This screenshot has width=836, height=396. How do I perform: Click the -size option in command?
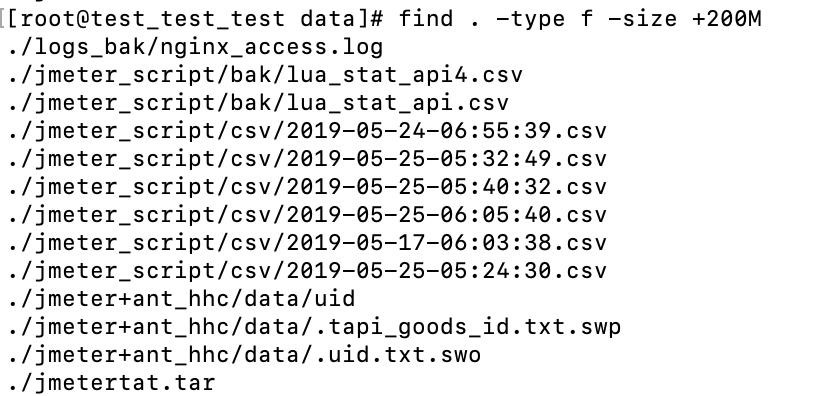coord(642,19)
